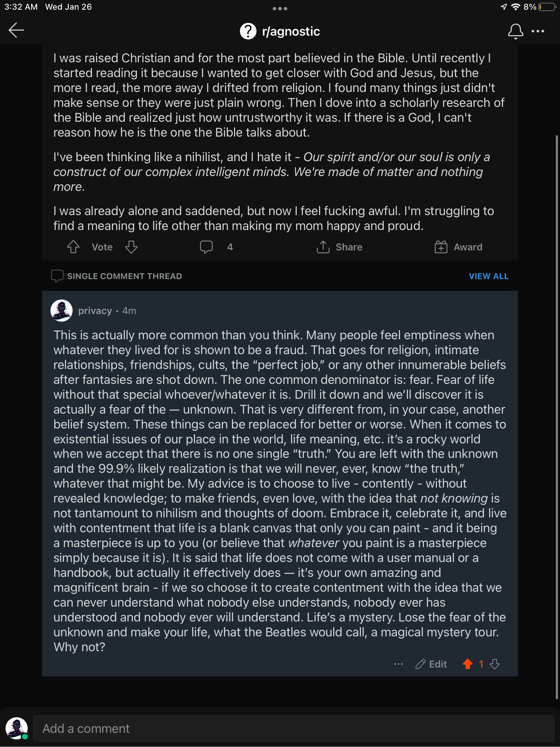Tap the Add a comment field

click(293, 728)
